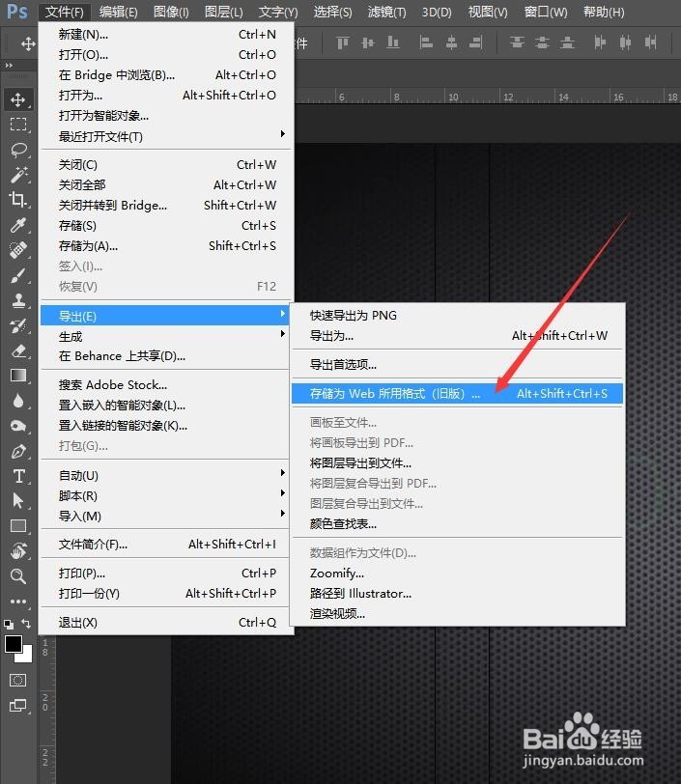Open the Edit Toolbar three-dots icon

pos(18,602)
